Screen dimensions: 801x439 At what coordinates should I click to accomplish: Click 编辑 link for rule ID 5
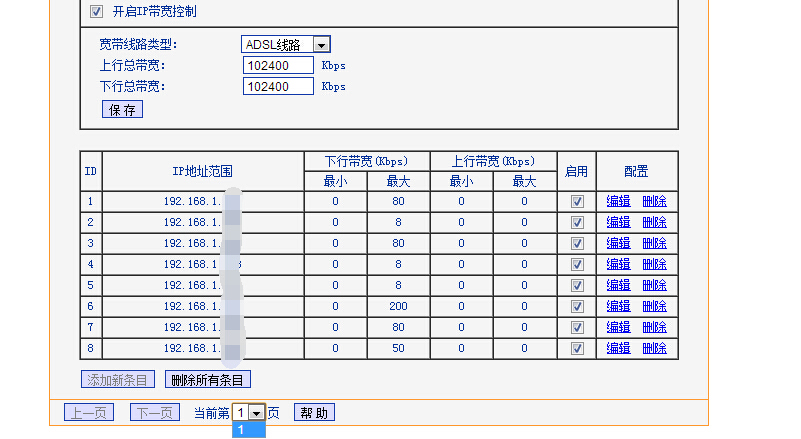click(x=618, y=285)
